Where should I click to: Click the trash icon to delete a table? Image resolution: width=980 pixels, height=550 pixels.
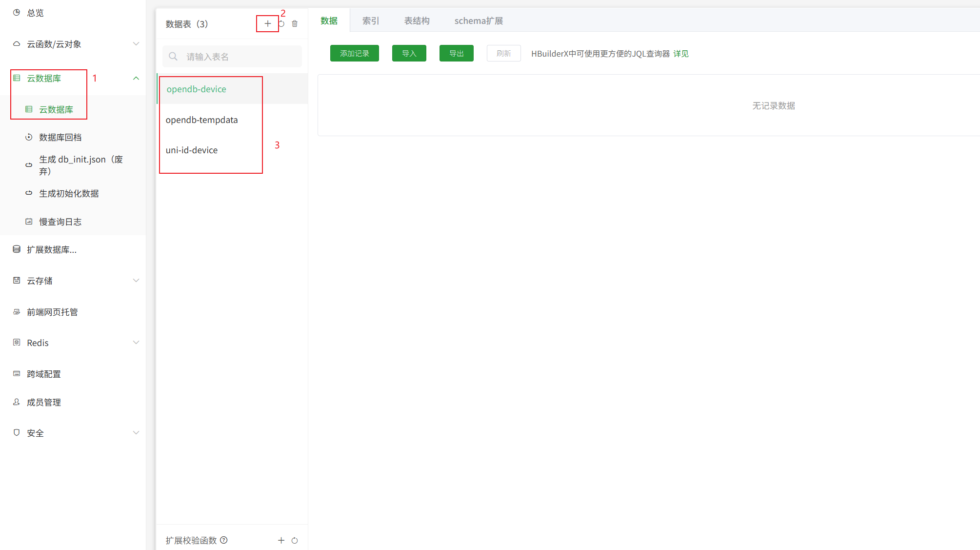tap(295, 23)
